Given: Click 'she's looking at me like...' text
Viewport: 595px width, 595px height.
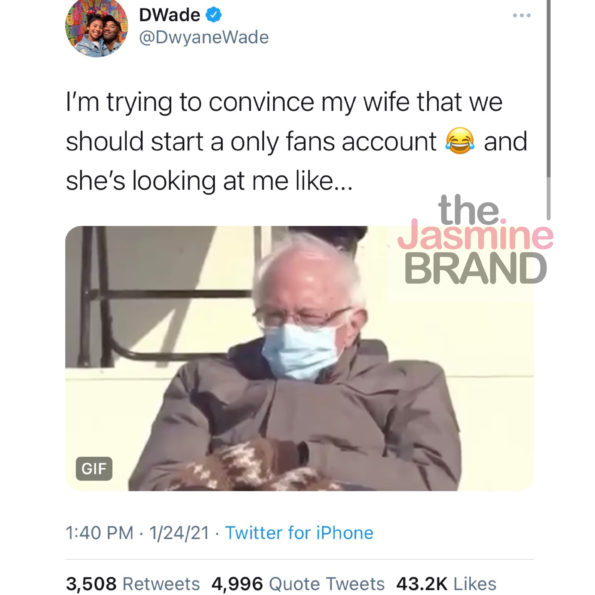Looking at the screenshot, I should 209,181.
